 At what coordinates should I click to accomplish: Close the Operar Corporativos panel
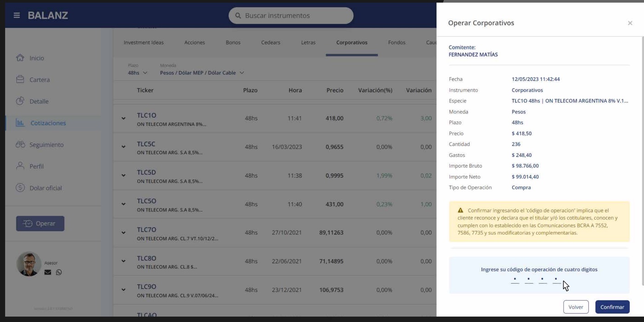coord(630,23)
